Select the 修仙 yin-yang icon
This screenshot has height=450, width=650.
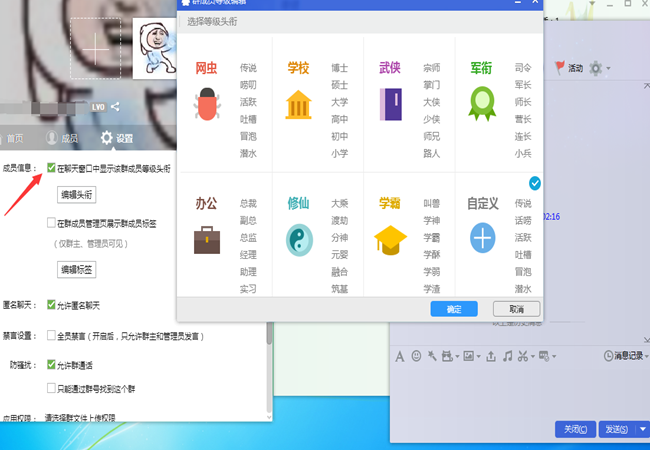point(299,240)
